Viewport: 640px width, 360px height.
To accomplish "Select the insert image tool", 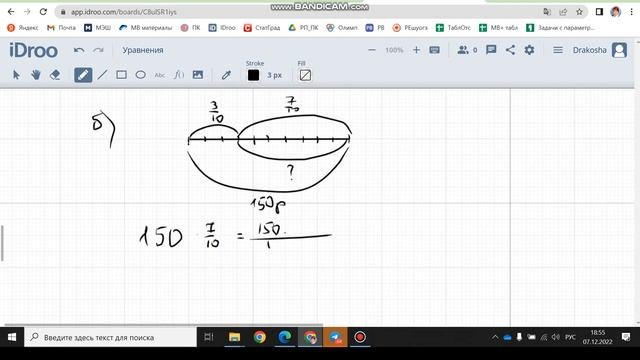I will click(x=198, y=75).
